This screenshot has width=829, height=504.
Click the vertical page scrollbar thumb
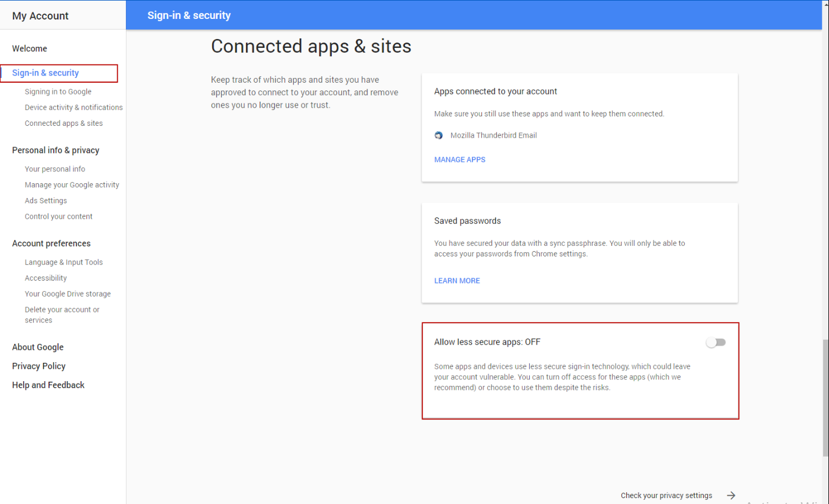825,398
